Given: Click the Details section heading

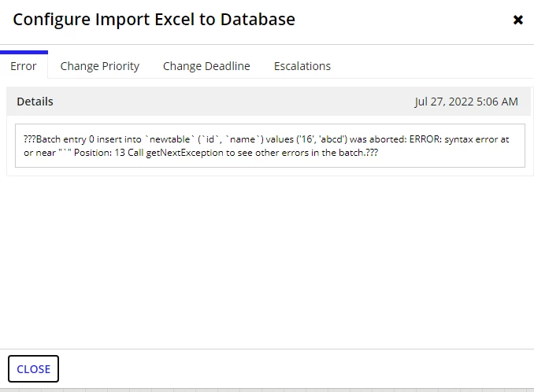Looking at the screenshot, I should [35, 102].
